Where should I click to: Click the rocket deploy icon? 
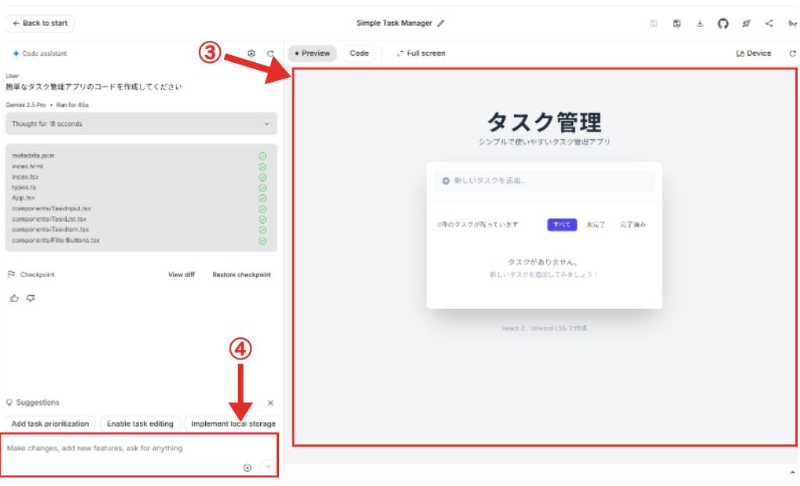coord(746,23)
